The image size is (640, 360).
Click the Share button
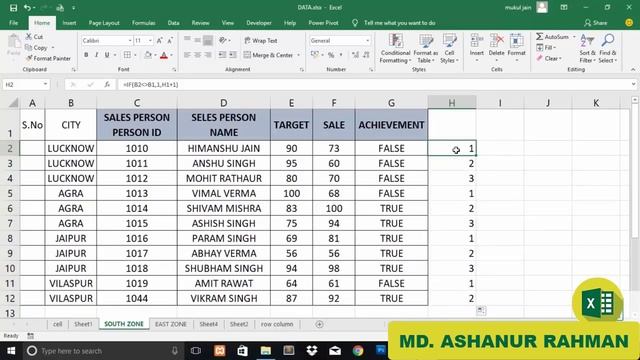coord(596,23)
